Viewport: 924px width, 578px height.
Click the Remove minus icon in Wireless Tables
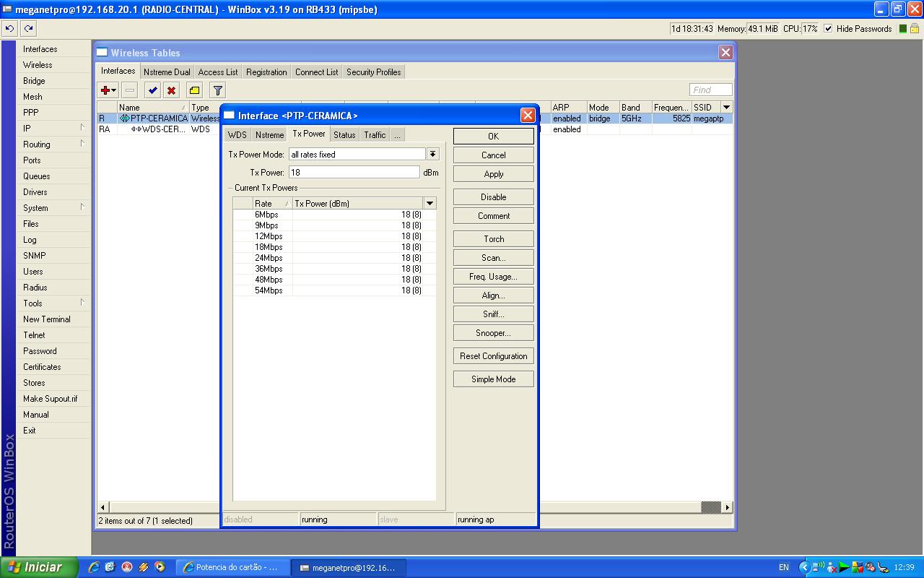tap(130, 90)
